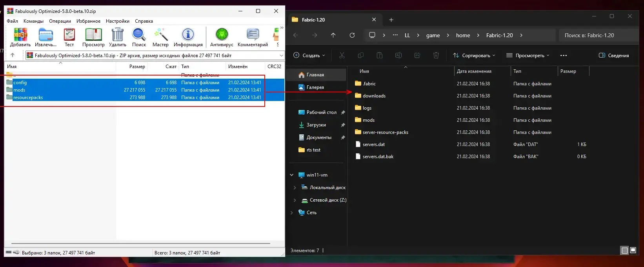Image resolution: width=644 pixels, height=267 pixels.
Task: Expand the Сетевой диск (Z:) node
Action: [295, 200]
